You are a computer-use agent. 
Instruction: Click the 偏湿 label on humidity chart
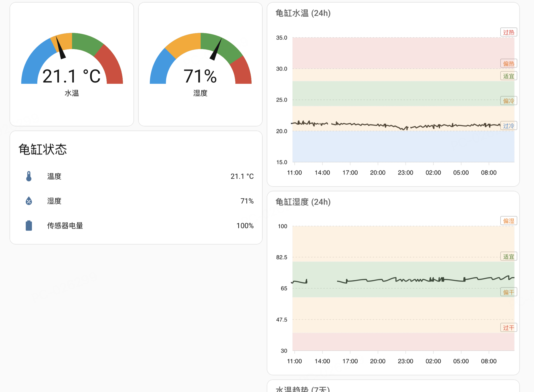(508, 221)
